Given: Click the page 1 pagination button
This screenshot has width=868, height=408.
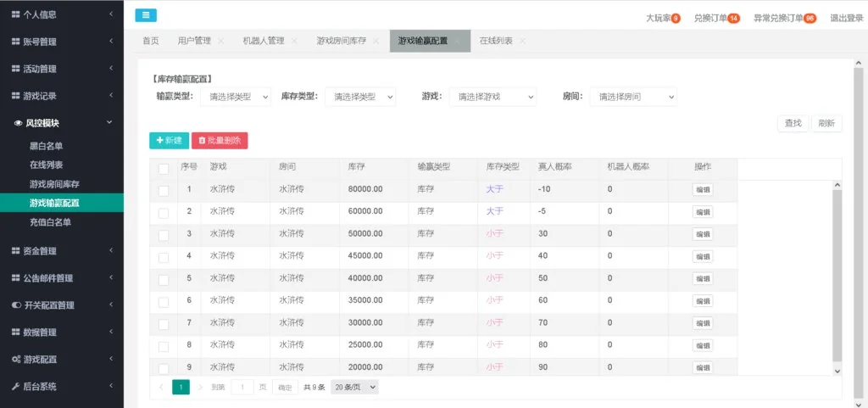Looking at the screenshot, I should [181, 387].
